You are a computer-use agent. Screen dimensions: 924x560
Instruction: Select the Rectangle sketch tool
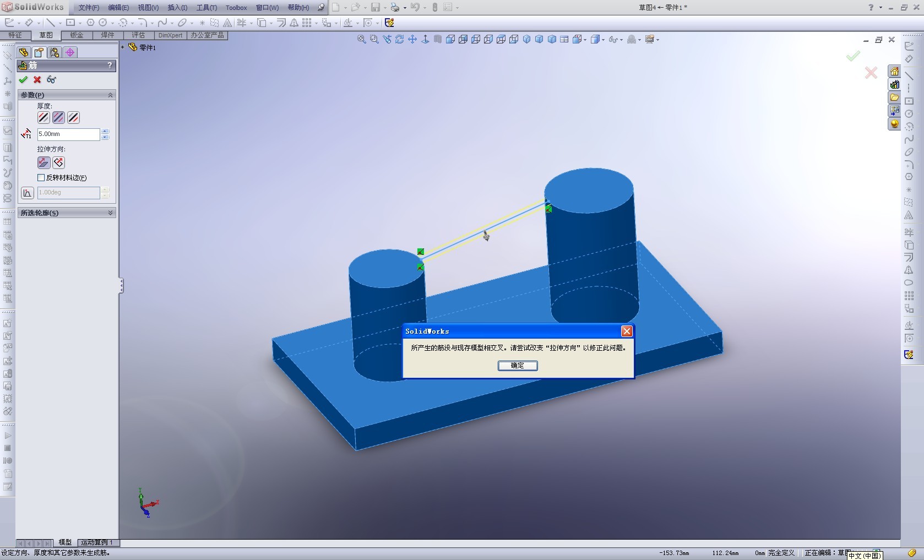[70, 23]
